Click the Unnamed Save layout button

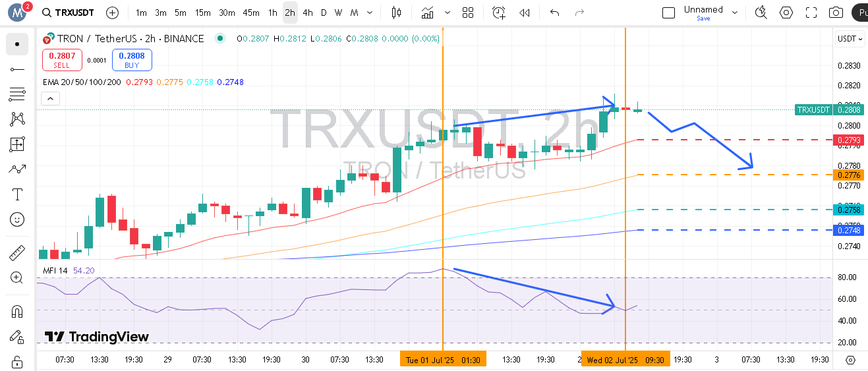click(703, 13)
